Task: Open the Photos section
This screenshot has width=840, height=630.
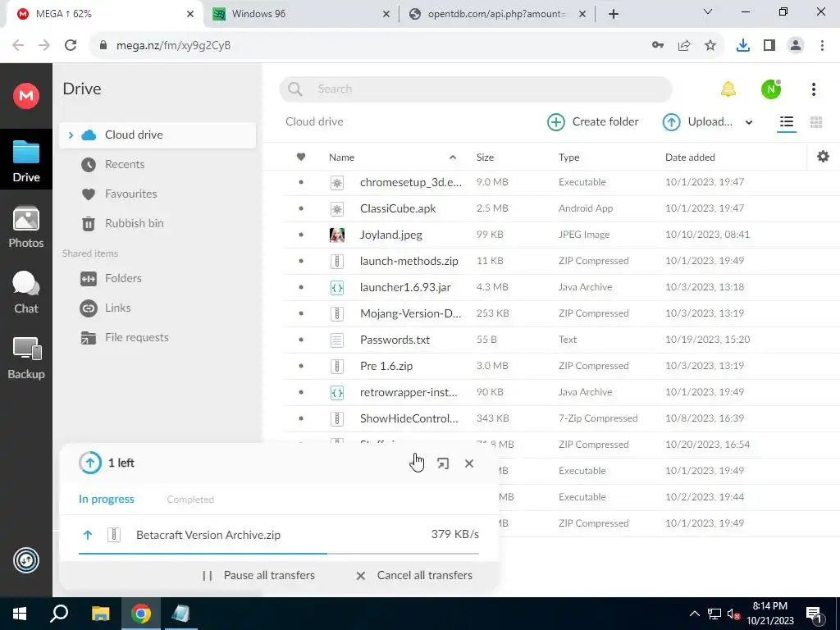Action: (25, 226)
